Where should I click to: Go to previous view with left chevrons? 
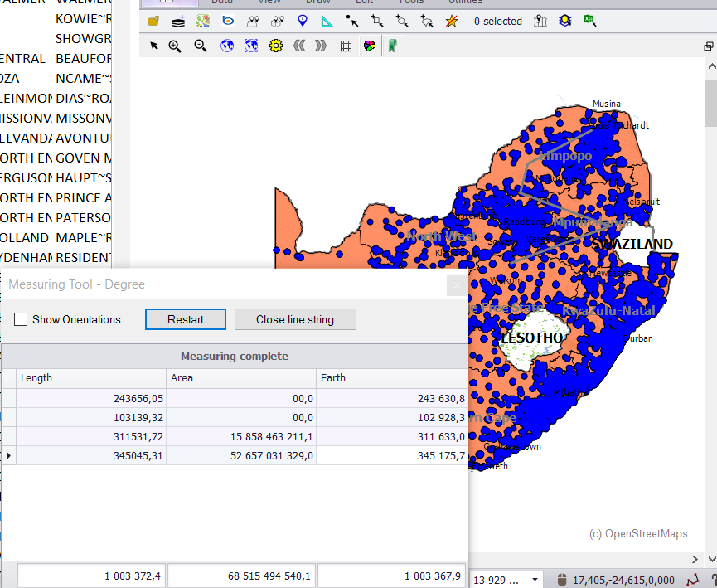tap(298, 46)
